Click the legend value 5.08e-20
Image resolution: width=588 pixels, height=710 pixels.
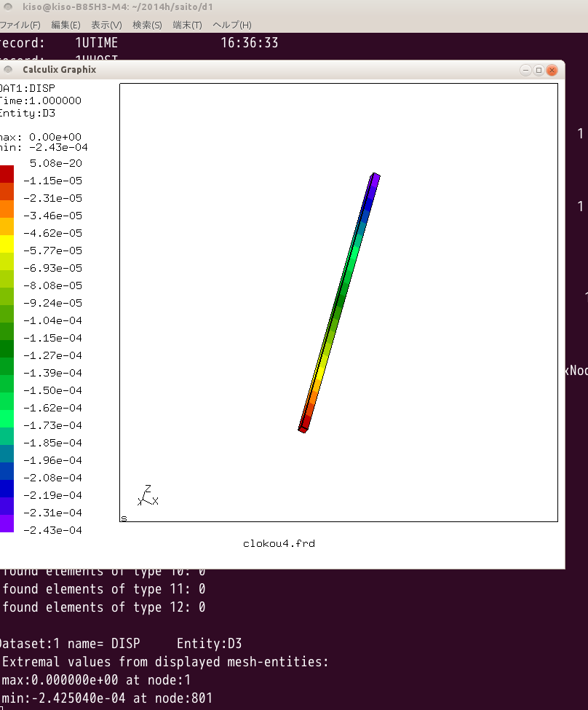point(56,163)
